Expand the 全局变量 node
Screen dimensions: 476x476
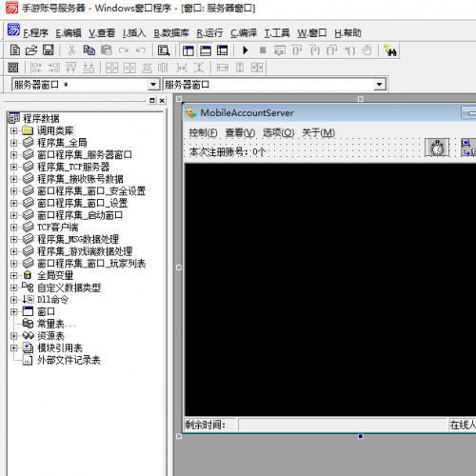tap(13, 275)
